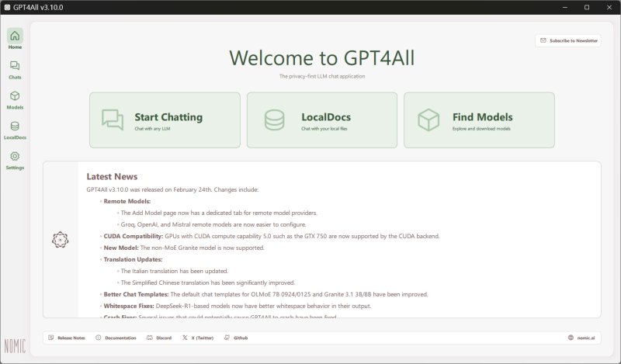
Task: Click the chat bubbles icon in Start Chatting card
Action: click(x=113, y=120)
